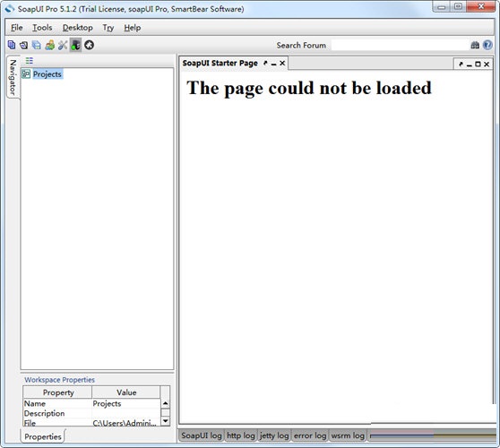The height and width of the screenshot is (448, 500).
Task: Click the desktop panel minimize icon
Action: (x=469, y=65)
